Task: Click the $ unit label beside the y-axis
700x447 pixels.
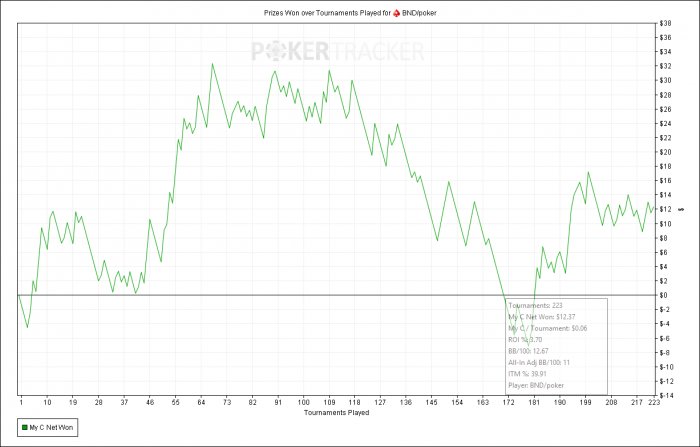Action: 681,209
